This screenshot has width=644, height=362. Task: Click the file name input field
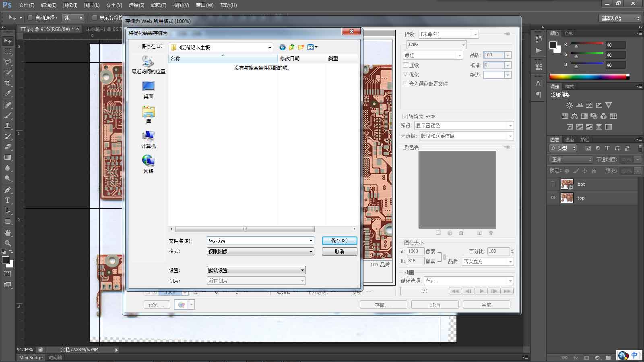(257, 241)
